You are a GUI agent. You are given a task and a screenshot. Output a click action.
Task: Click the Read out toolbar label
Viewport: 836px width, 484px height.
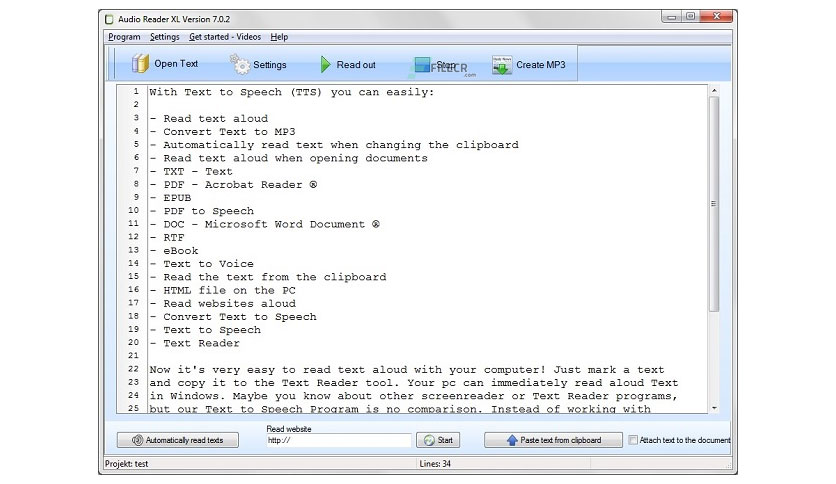click(x=356, y=64)
